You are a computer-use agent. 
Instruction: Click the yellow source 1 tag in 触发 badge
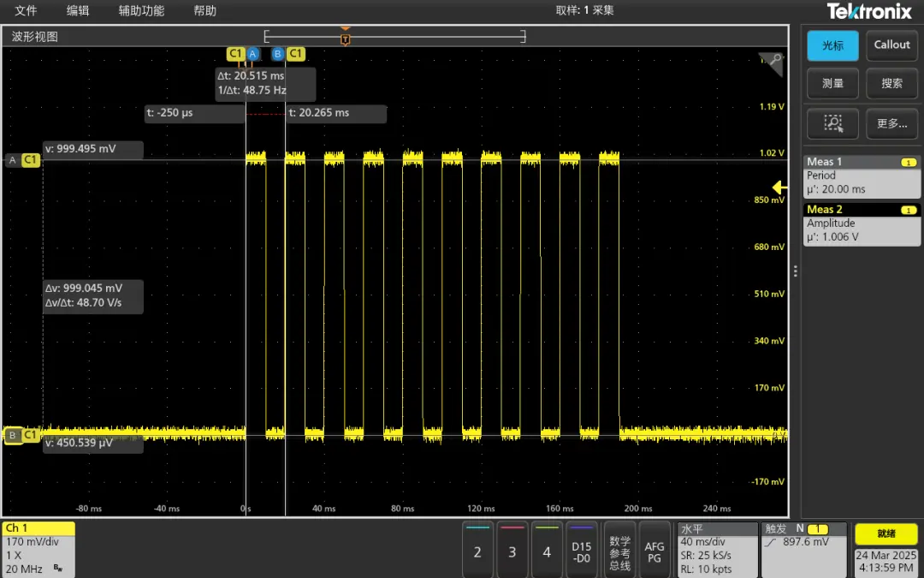(818, 529)
